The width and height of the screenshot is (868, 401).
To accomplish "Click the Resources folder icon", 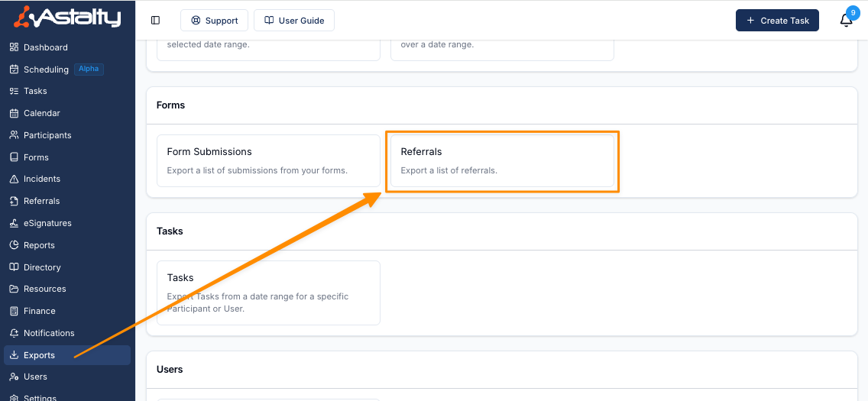I will [x=14, y=289].
